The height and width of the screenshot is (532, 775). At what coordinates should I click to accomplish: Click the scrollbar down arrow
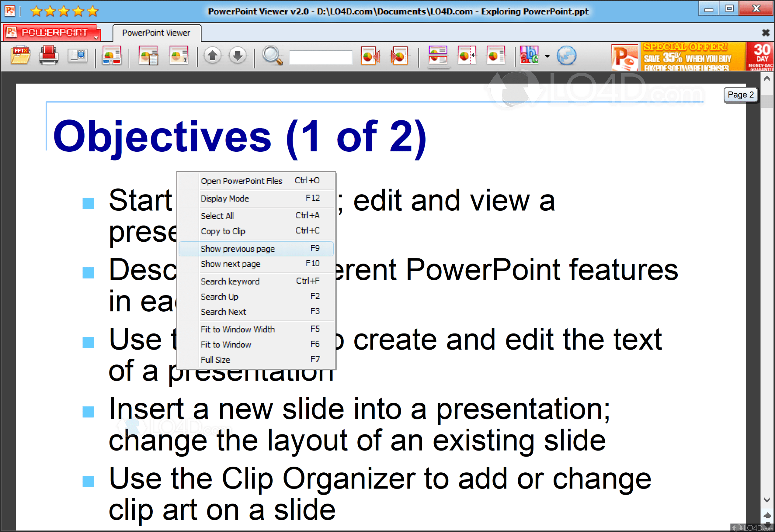click(767, 500)
